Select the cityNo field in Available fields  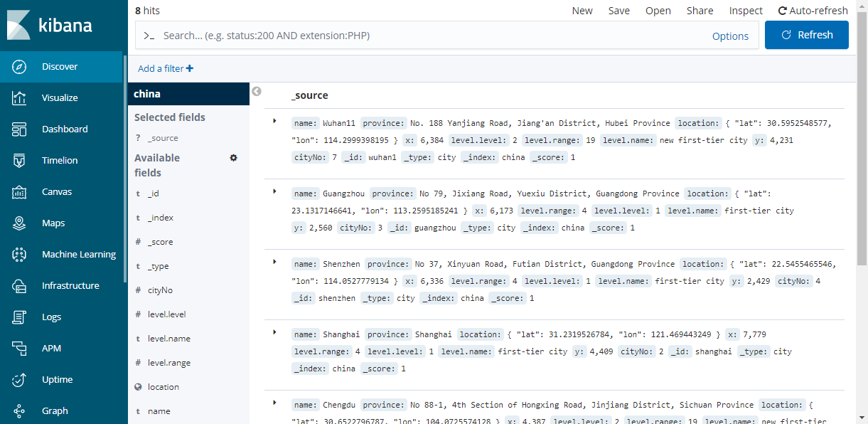[x=160, y=290]
